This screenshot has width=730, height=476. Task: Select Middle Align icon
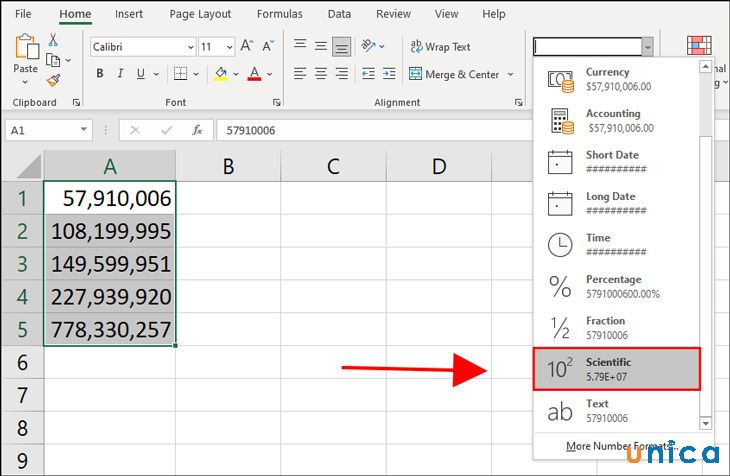321,46
